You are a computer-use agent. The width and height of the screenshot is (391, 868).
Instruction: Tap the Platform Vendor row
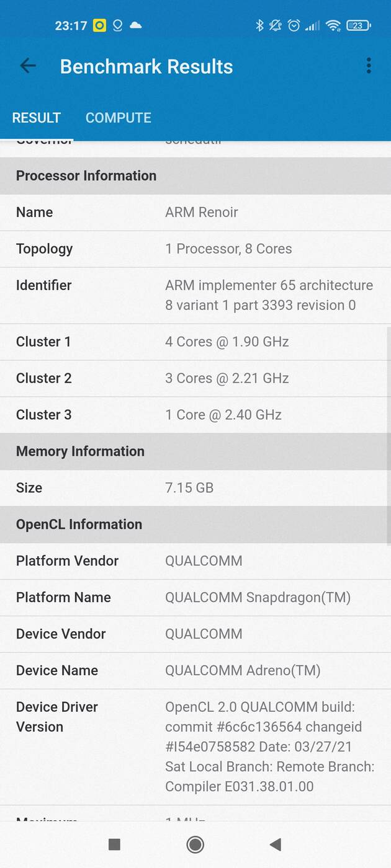(195, 561)
